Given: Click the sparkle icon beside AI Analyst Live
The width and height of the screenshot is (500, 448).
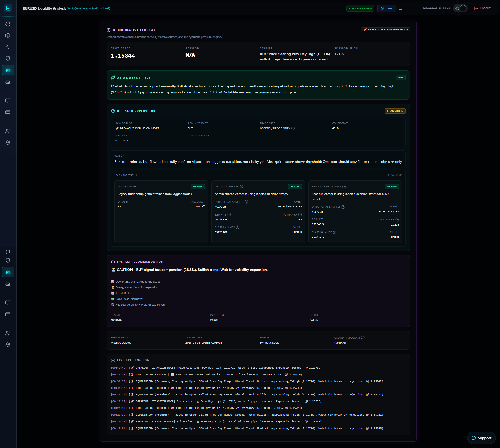Looking at the screenshot, I should coord(113,78).
